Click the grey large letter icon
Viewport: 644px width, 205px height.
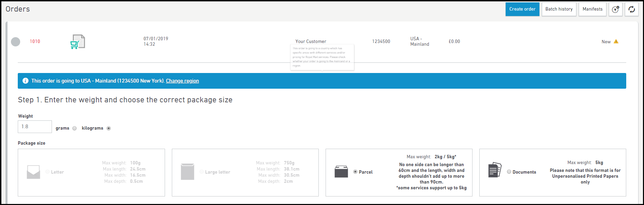tap(187, 172)
